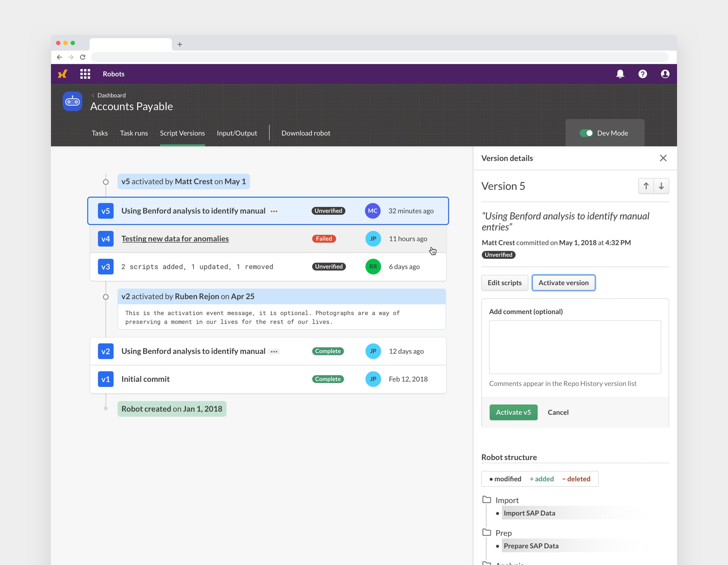Open the help question mark icon
The height and width of the screenshot is (565, 728).
[643, 74]
